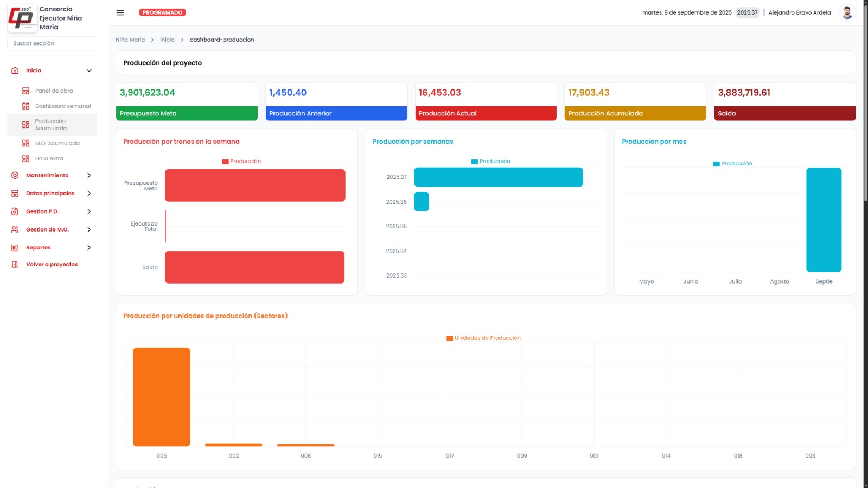868x488 pixels.
Task: Open Hora extra menu item
Action: point(49,159)
